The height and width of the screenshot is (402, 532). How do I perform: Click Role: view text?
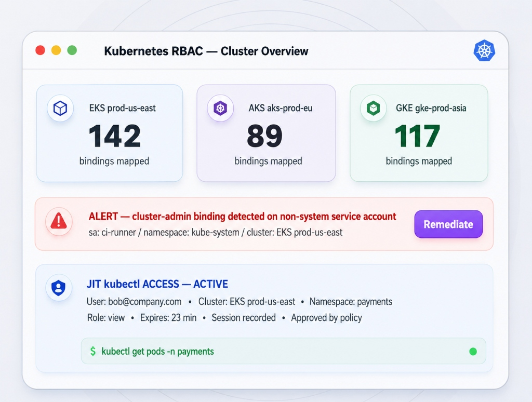click(106, 318)
